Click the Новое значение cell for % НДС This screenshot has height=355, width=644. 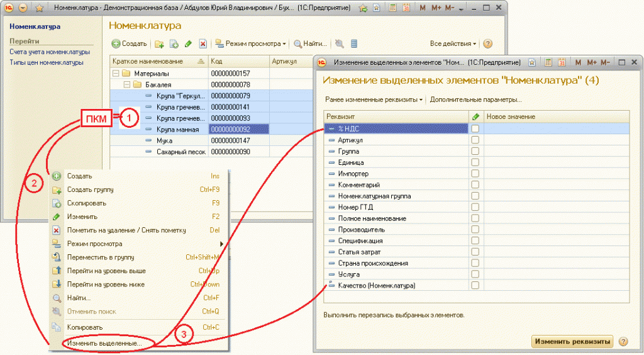coord(556,128)
